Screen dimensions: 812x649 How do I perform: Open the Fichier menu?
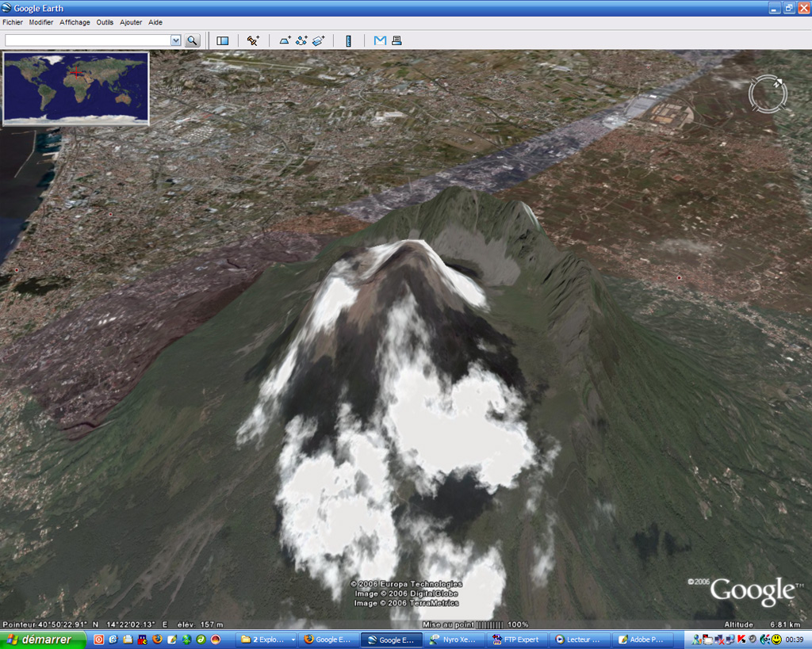click(x=13, y=22)
